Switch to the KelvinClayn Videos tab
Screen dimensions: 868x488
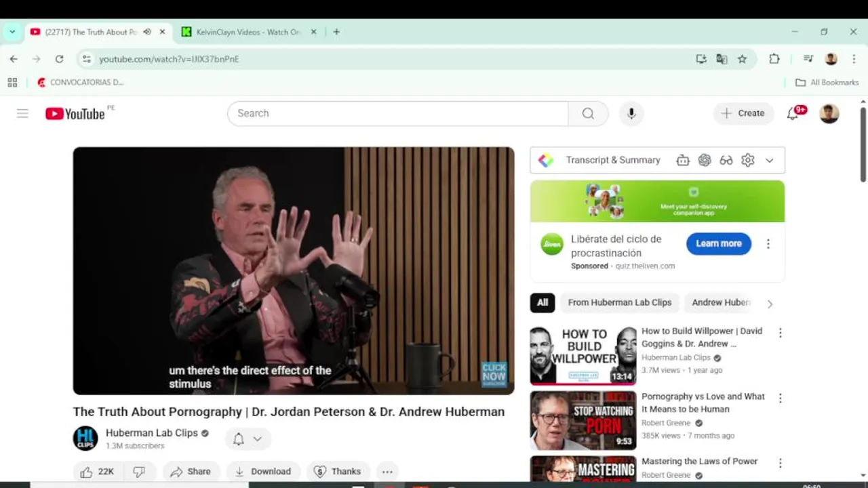tap(248, 32)
